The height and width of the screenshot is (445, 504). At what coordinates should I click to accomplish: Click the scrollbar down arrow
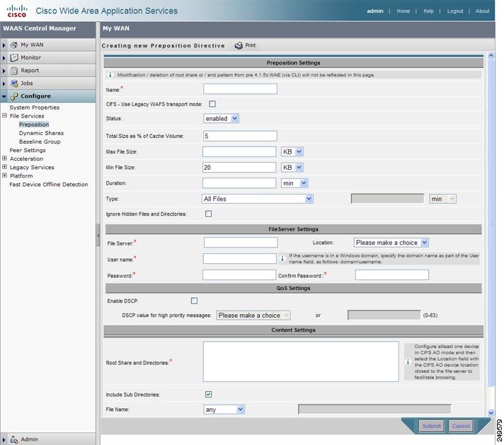pos(491,413)
